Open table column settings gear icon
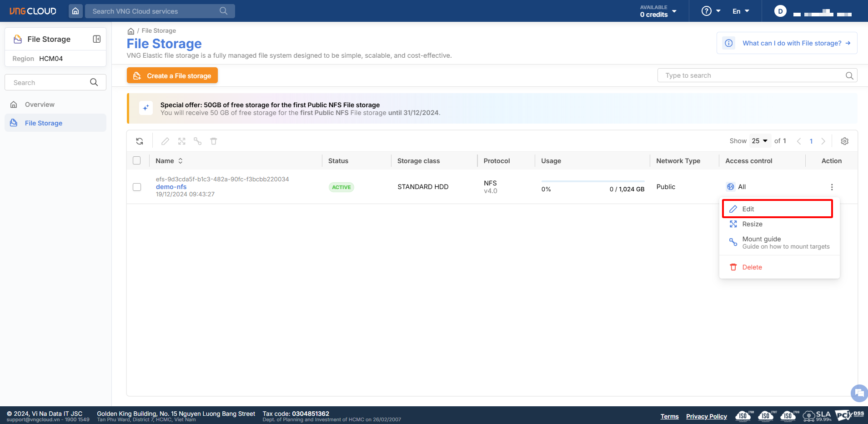Screen dimensions: 868x424 pos(844,141)
